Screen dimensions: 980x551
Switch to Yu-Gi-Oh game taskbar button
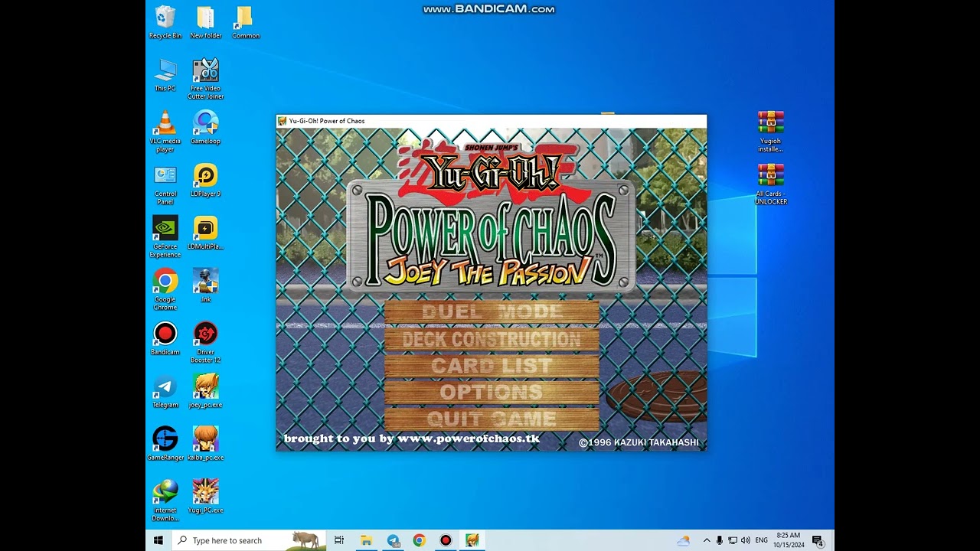click(472, 540)
